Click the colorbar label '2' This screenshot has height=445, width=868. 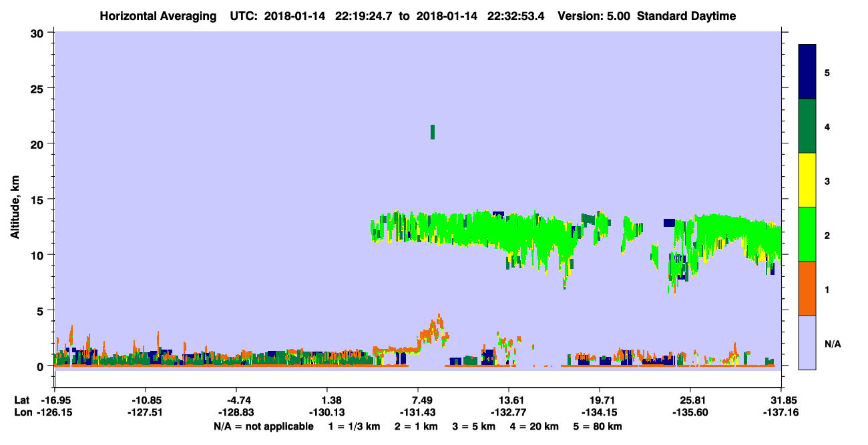tap(828, 235)
